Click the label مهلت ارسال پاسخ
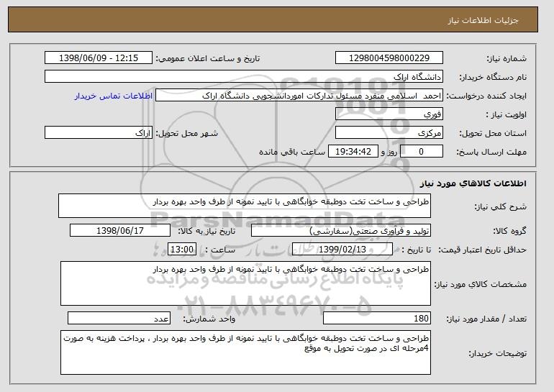The width and height of the screenshot is (554, 392). (491, 152)
